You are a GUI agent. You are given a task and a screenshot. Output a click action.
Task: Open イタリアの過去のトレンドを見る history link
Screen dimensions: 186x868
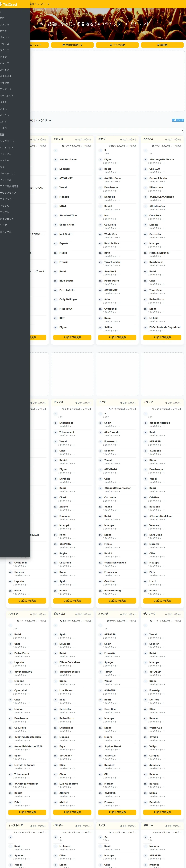pyautogui.click(x=166, y=409)
